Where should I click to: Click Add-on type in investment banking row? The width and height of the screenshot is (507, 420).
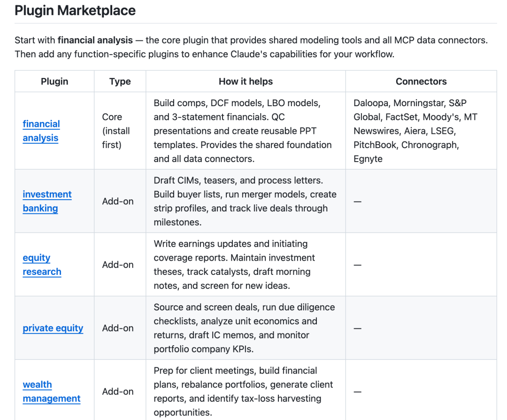(x=118, y=201)
